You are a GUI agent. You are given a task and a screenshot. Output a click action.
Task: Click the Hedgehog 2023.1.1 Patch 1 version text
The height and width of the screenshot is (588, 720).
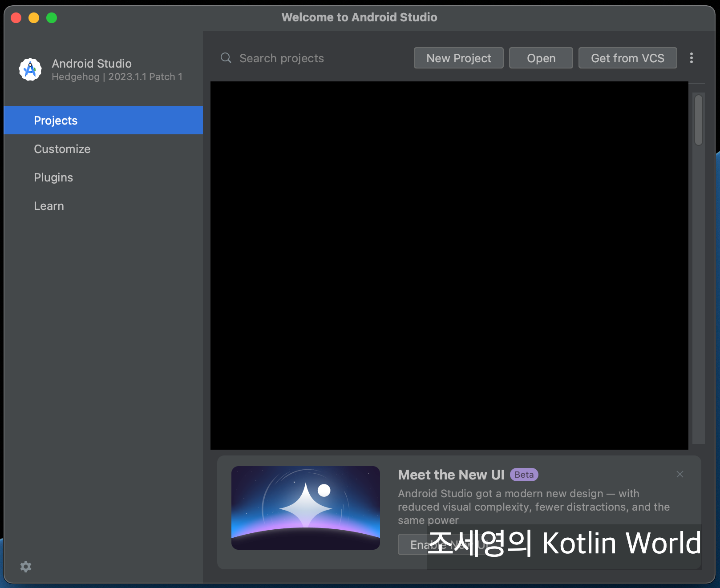pos(117,77)
